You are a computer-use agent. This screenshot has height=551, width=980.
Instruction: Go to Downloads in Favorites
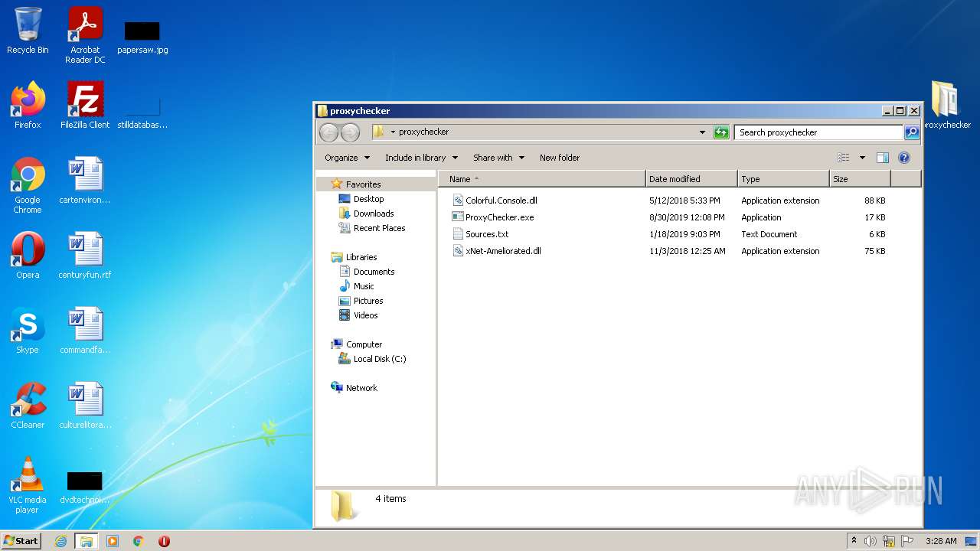click(x=374, y=214)
